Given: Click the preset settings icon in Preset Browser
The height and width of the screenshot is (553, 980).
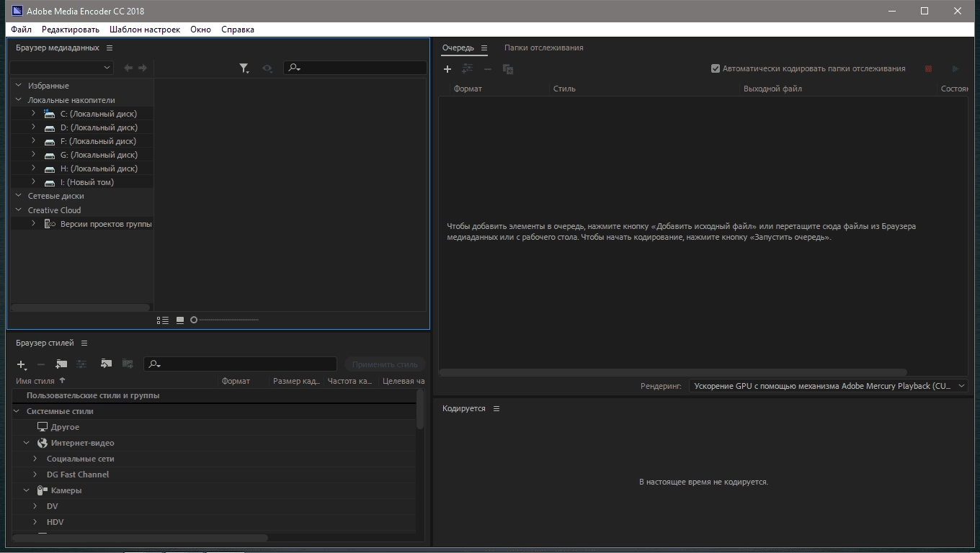Looking at the screenshot, I should [82, 364].
